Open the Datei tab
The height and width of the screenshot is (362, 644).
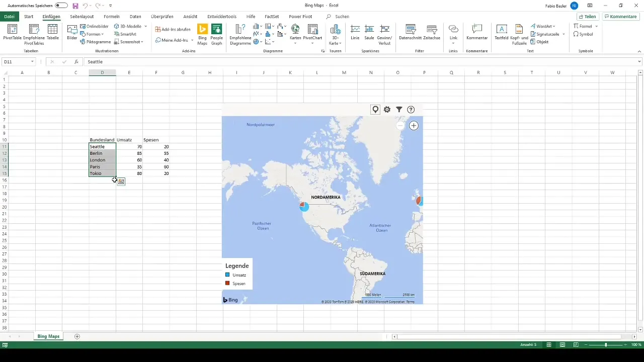coord(9,17)
